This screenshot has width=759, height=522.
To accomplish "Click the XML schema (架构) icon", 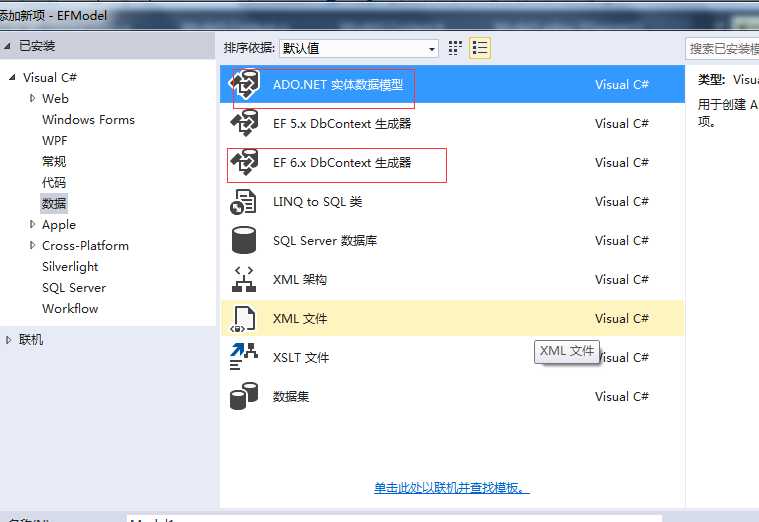I will pos(243,279).
